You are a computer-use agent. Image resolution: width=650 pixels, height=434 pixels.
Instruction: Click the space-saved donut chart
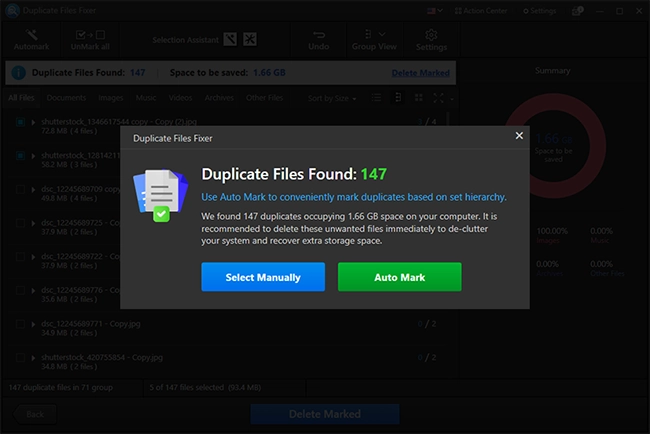pyautogui.click(x=555, y=145)
